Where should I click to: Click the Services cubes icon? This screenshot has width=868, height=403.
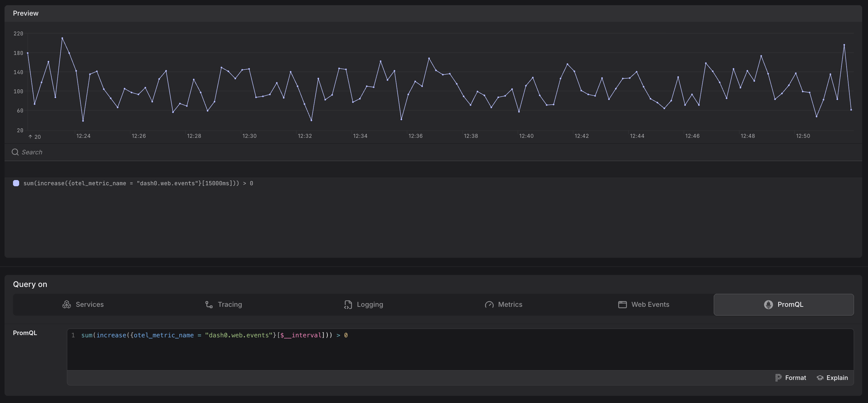[66, 305]
